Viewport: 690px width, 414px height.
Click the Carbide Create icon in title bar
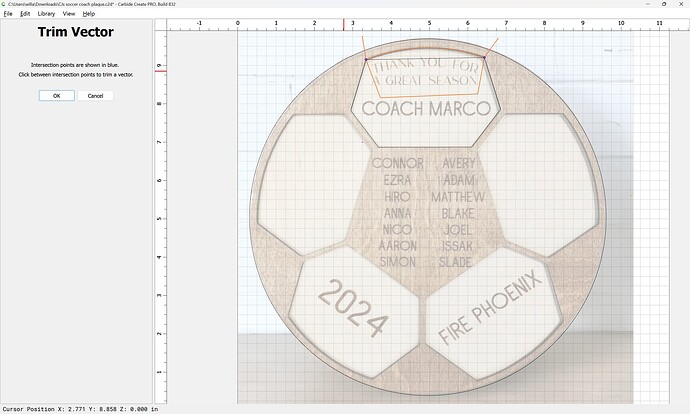[x=4, y=4]
